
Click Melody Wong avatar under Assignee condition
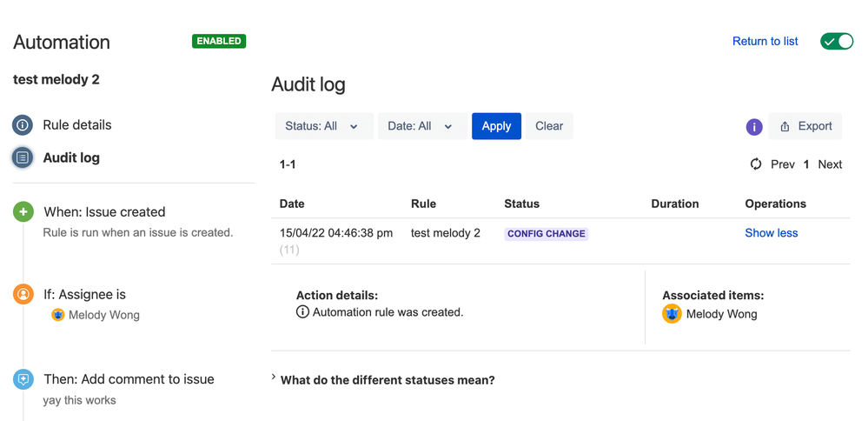[x=58, y=315]
